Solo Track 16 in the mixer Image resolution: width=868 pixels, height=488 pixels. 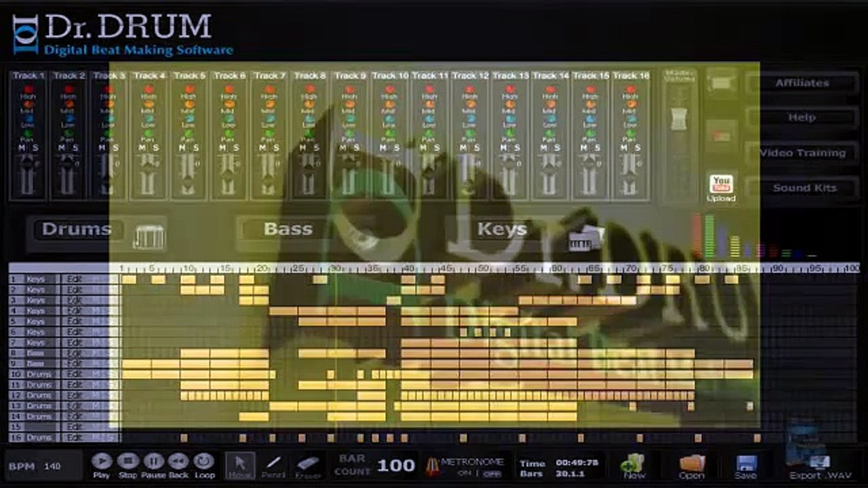pos(636,147)
